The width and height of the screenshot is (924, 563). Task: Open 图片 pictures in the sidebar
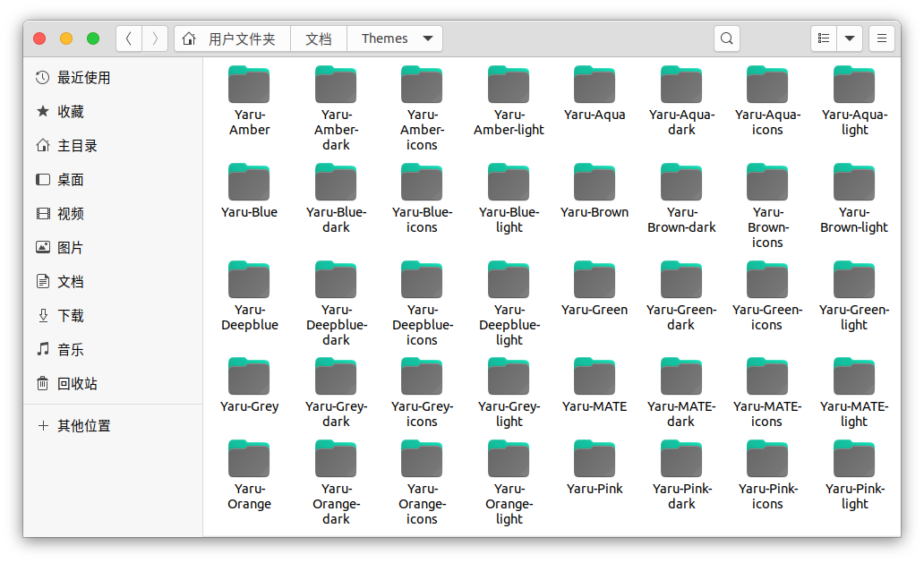(113, 248)
